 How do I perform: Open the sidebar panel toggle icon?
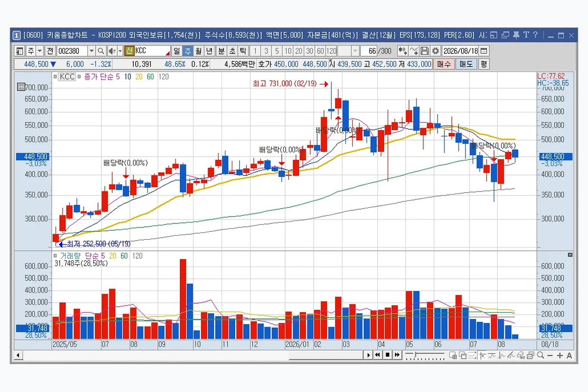[x=19, y=51]
